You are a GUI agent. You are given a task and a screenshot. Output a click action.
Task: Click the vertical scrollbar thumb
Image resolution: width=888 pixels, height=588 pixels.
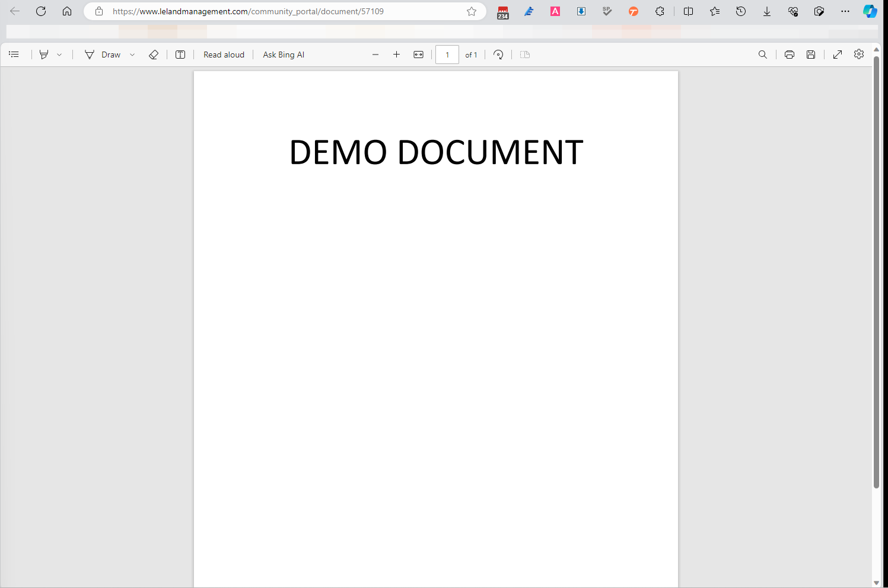pyautogui.click(x=876, y=271)
